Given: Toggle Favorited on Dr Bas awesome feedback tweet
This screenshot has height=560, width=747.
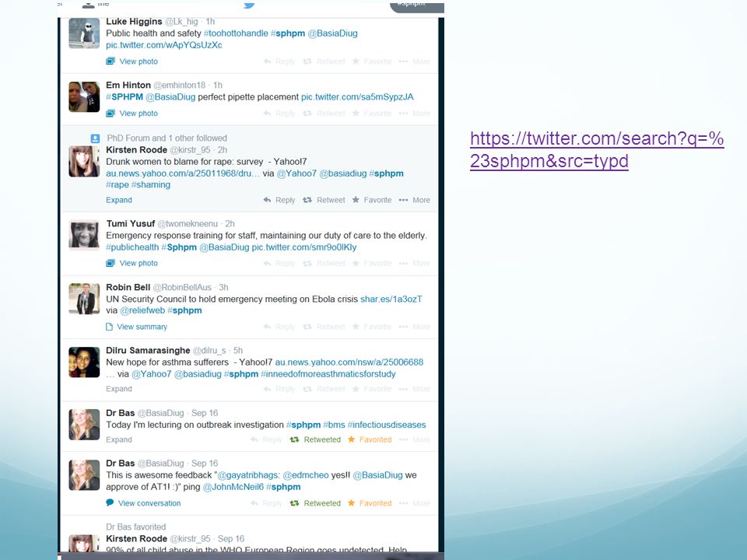Looking at the screenshot, I should click(x=370, y=503).
